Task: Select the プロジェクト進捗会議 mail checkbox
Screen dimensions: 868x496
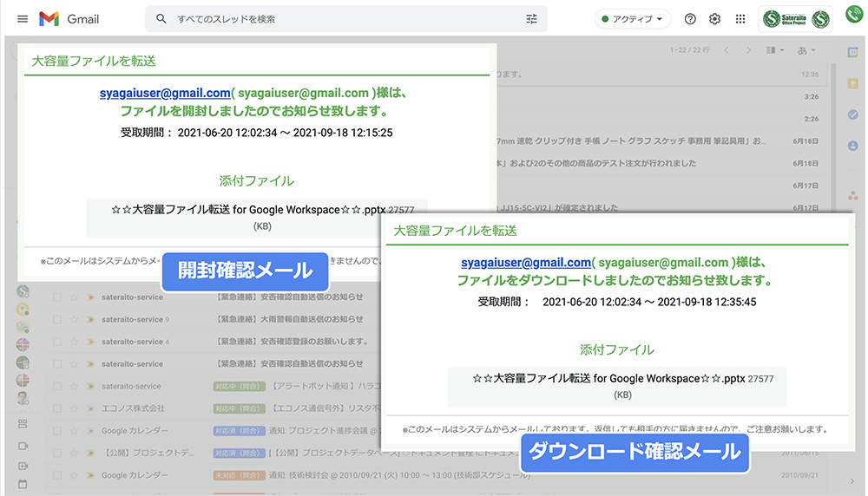Action: [57, 431]
